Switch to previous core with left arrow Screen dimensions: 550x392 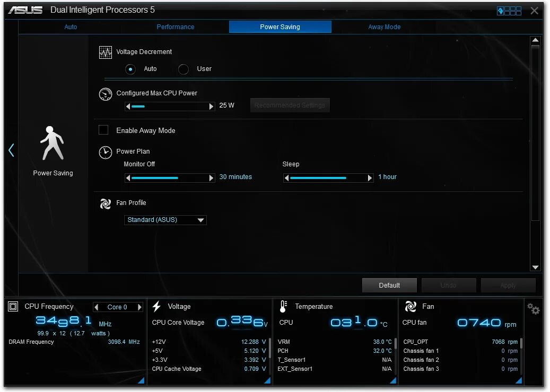pos(97,307)
